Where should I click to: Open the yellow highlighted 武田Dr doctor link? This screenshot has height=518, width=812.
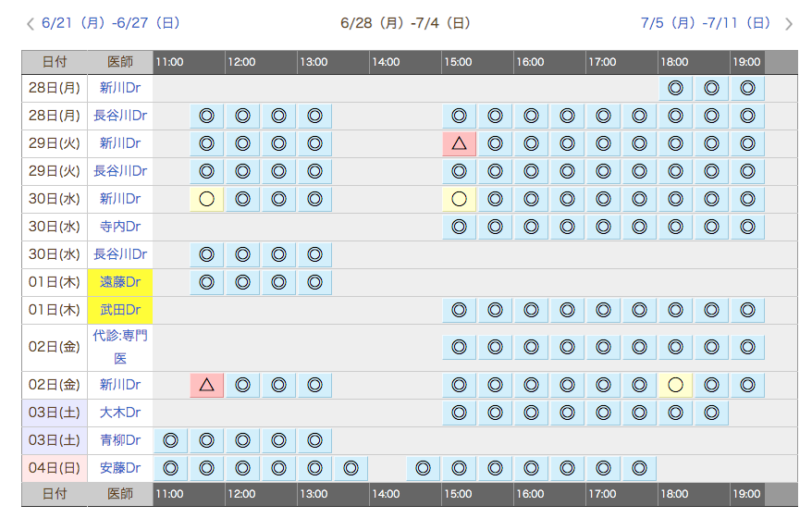120,310
